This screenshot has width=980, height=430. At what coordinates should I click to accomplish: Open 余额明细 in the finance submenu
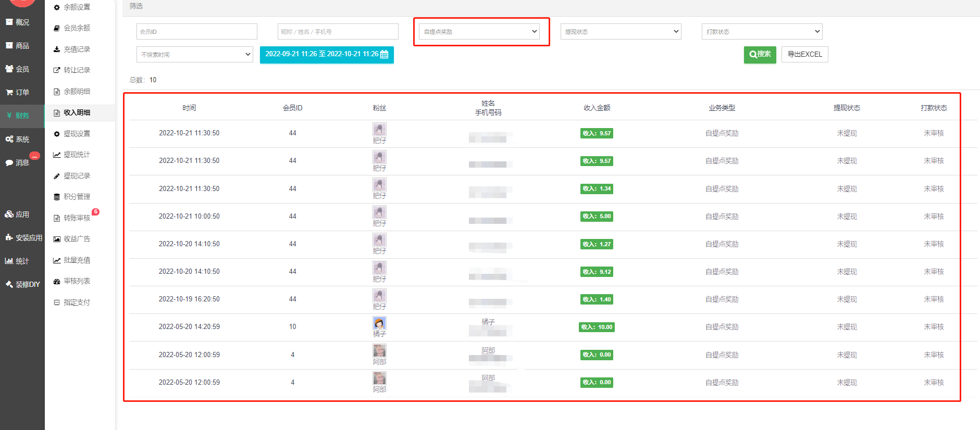pyautogui.click(x=77, y=92)
